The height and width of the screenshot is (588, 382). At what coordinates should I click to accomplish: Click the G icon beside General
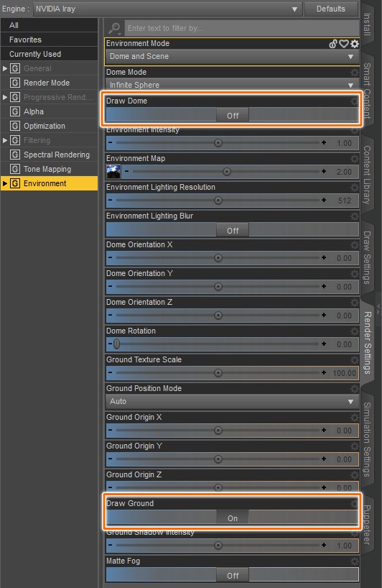pos(15,68)
